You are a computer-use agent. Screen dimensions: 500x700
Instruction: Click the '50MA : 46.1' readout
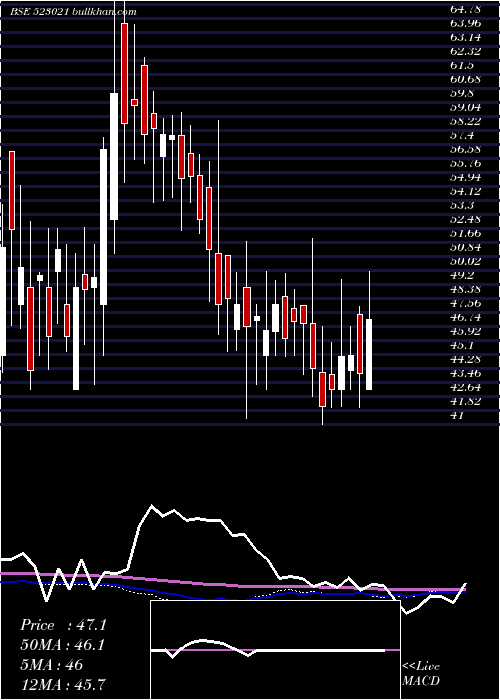(x=63, y=645)
